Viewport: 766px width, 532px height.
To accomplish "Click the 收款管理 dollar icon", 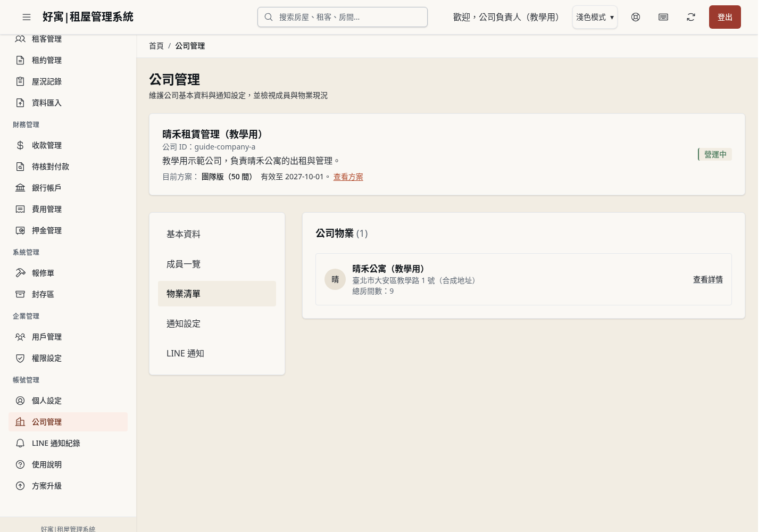I will coord(20,145).
